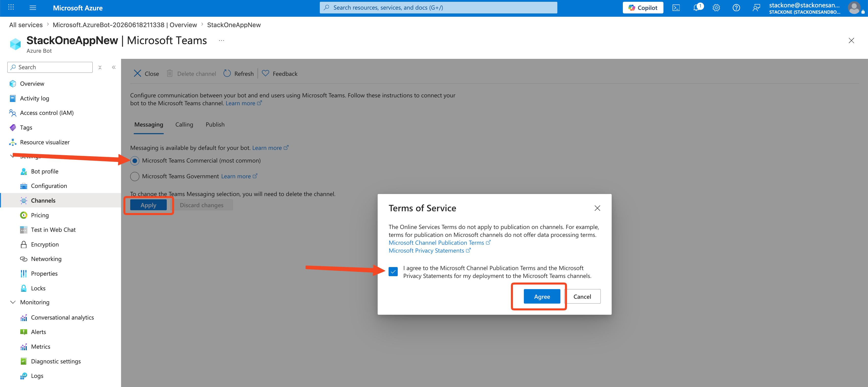Open Pricing in sidebar
868x387 pixels.
(x=40, y=215)
